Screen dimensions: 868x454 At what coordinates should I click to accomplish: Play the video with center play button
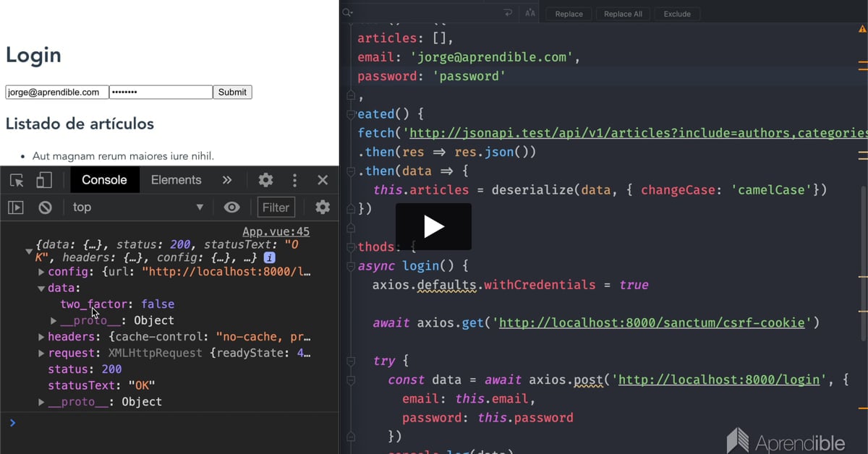coord(433,227)
